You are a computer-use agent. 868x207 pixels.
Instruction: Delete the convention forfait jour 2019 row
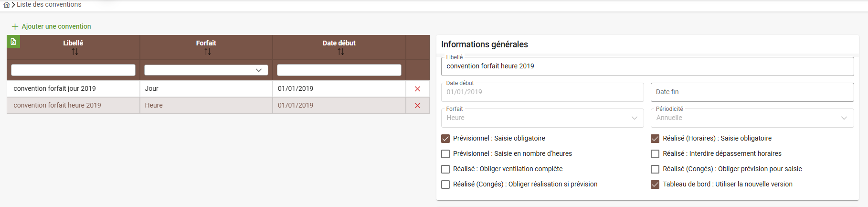click(x=417, y=89)
